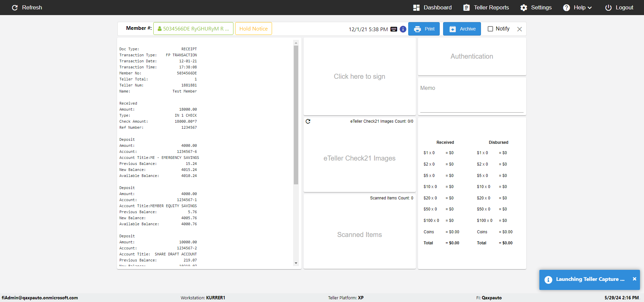Dismiss the Launching Teller Capture notification

pyautogui.click(x=634, y=279)
